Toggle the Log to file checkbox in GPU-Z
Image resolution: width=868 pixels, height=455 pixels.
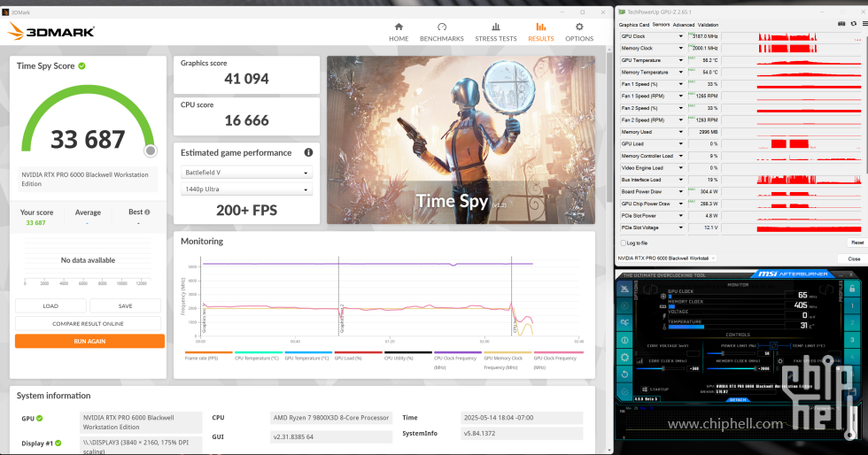[624, 243]
